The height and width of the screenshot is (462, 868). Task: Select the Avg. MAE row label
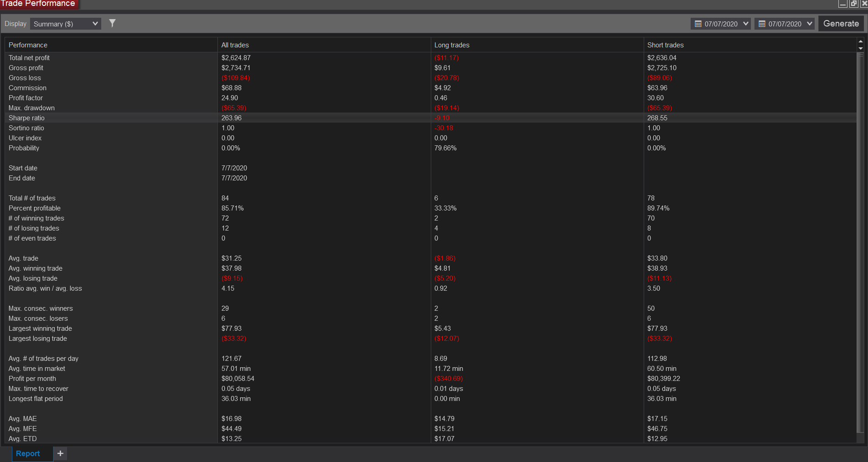(x=23, y=419)
